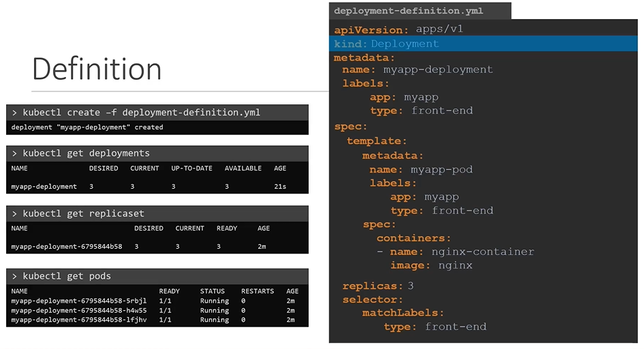
Task: Click the template: key in YAML
Action: coord(376,141)
